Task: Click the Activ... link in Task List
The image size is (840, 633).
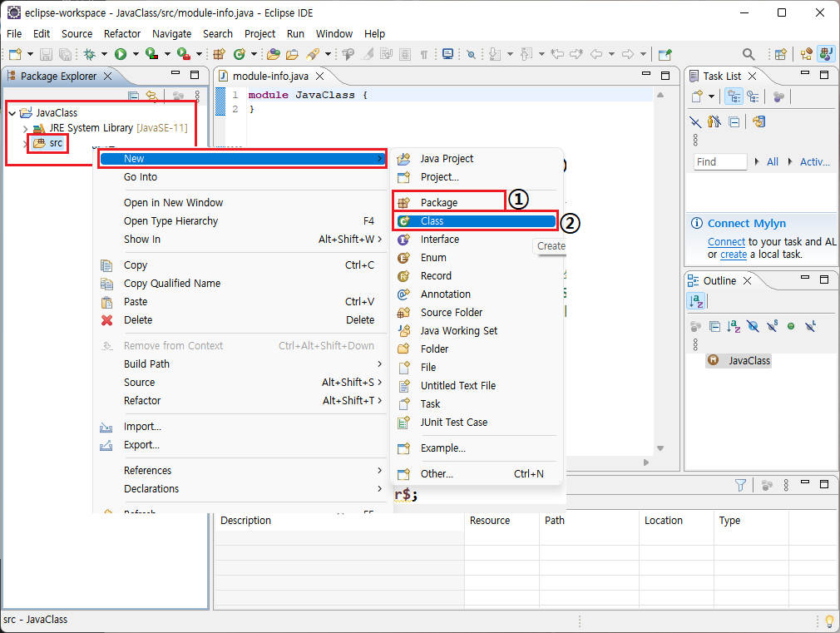Action: pos(814,162)
